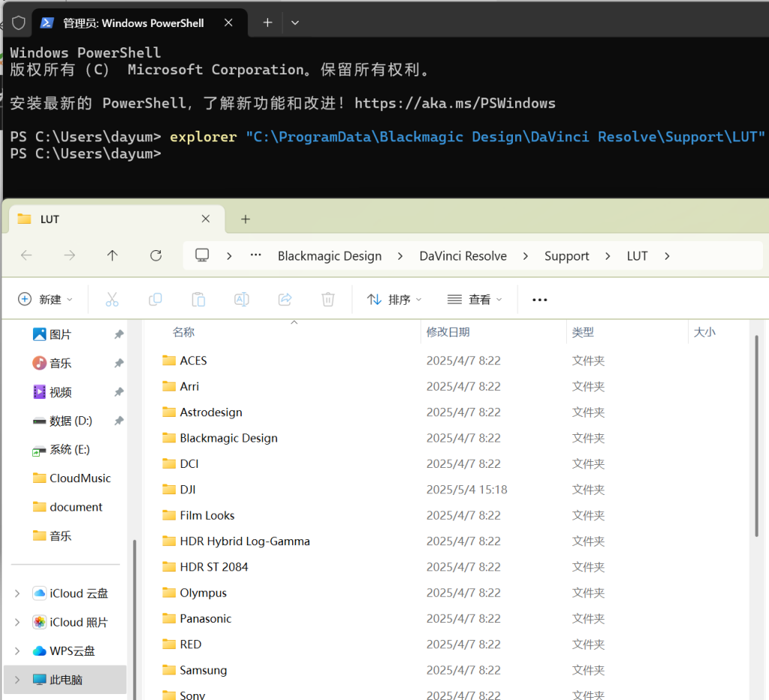The width and height of the screenshot is (769, 700).
Task: Sort by the 类型 column header
Action: pos(583,332)
